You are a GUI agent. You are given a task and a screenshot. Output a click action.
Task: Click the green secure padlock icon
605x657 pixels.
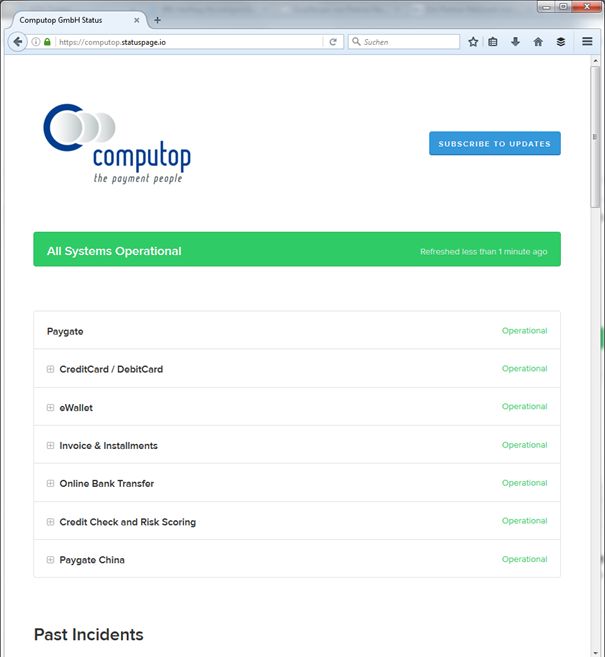point(47,42)
